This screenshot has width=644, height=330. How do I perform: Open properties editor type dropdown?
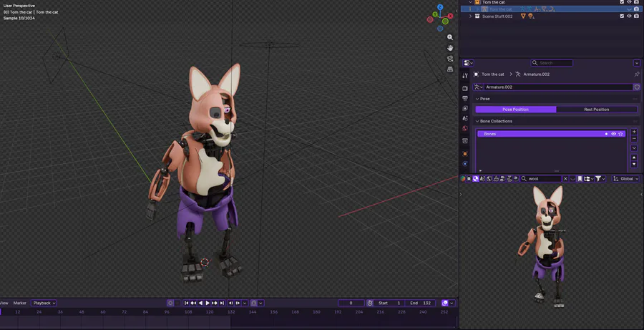pos(468,63)
